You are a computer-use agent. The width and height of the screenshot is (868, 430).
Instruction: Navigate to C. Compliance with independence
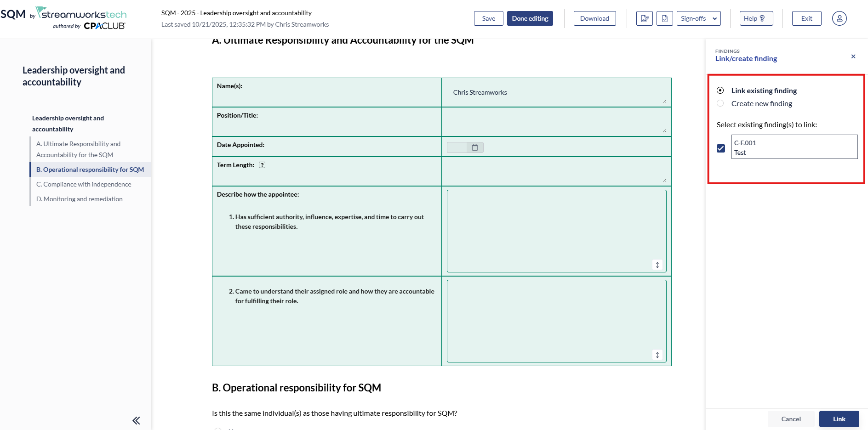(84, 184)
